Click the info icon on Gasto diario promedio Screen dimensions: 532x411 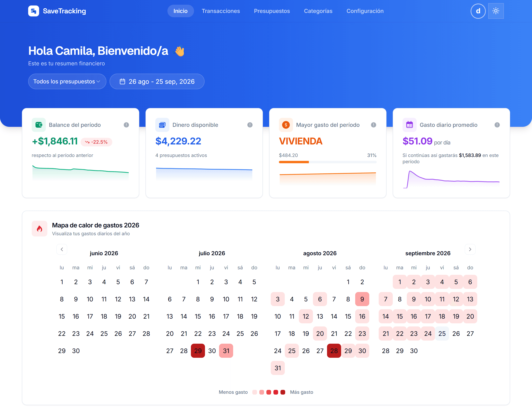(x=497, y=125)
